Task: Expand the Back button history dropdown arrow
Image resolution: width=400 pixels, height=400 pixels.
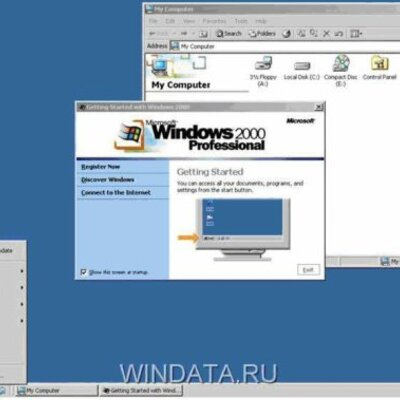Action: 174,34
